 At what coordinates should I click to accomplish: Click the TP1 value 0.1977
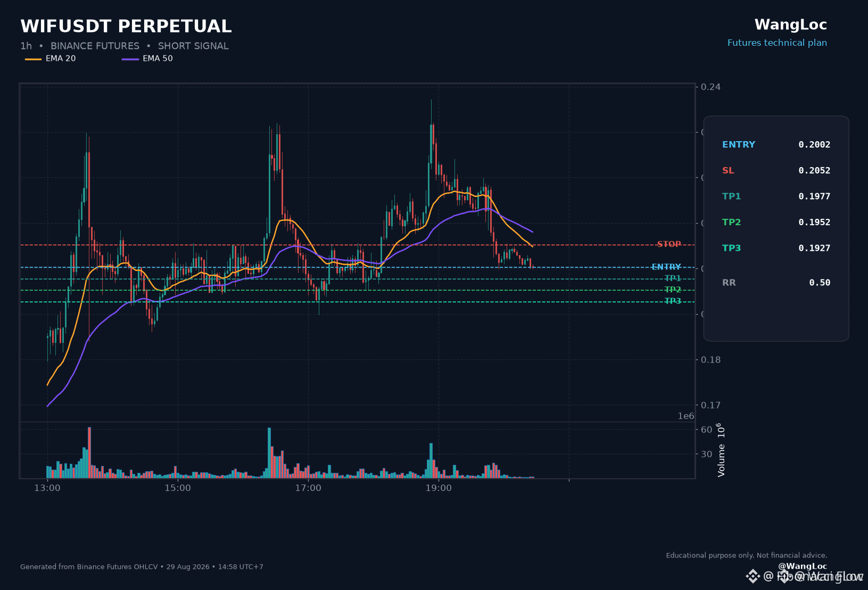(814, 196)
